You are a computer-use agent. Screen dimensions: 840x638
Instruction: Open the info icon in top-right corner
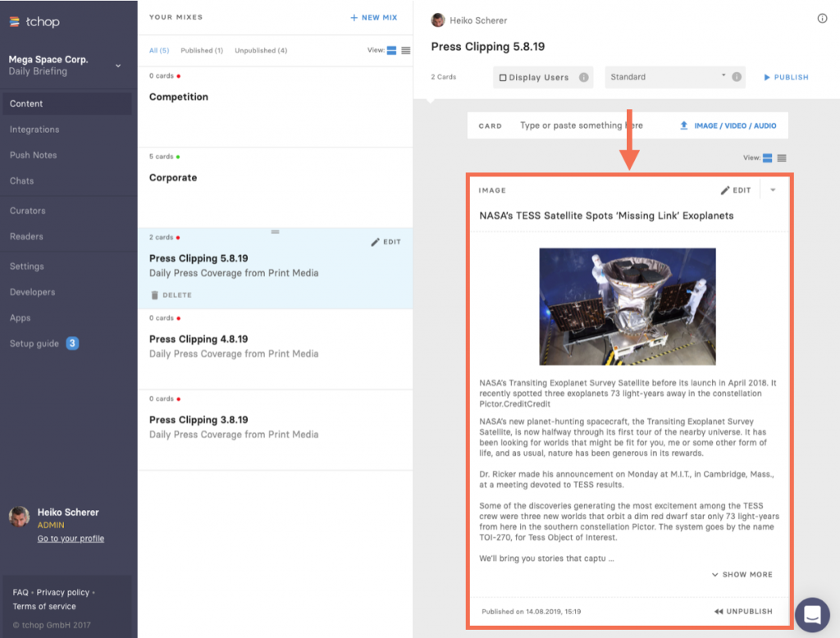822,19
